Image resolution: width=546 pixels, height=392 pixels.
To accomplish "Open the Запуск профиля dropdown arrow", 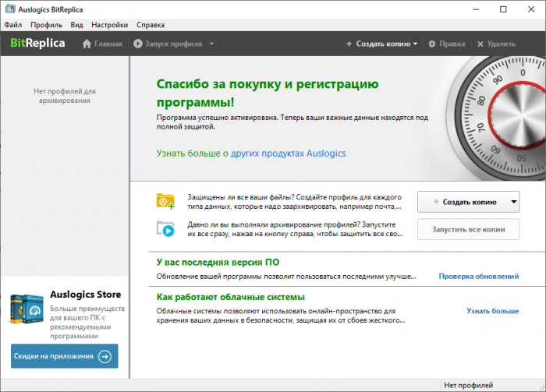I will 209,44.
